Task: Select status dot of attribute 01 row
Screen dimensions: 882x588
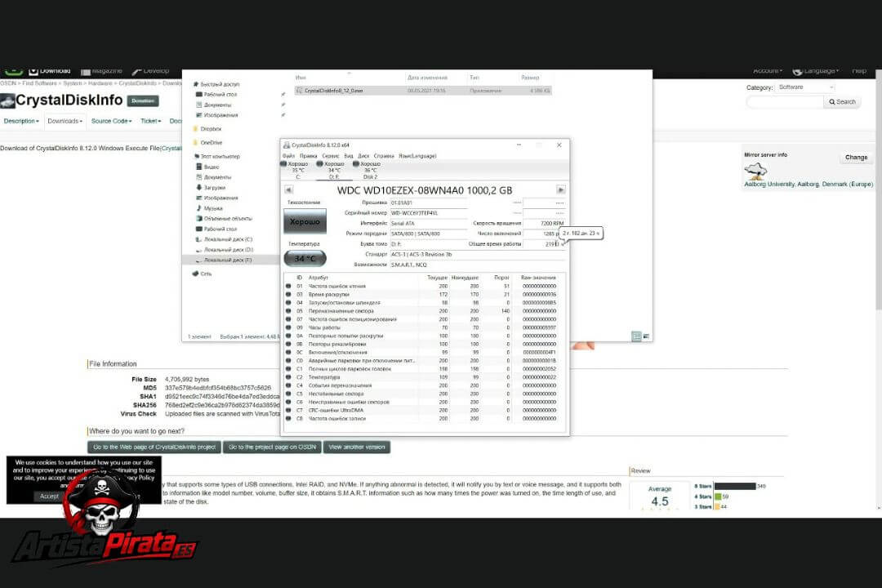Action: (x=288, y=286)
